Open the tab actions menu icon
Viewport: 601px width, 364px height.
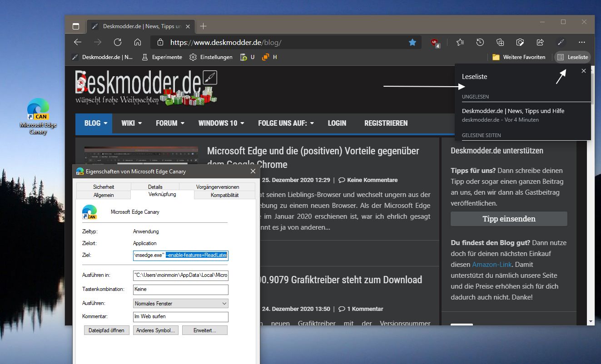coord(76,26)
